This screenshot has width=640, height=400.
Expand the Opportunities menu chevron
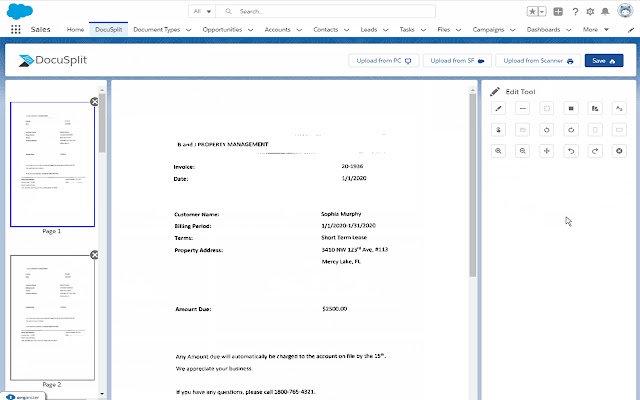pos(251,30)
